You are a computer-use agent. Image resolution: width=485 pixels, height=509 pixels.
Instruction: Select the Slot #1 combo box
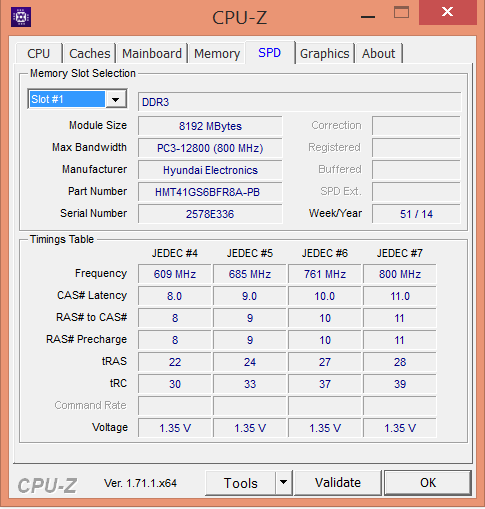click(77, 99)
